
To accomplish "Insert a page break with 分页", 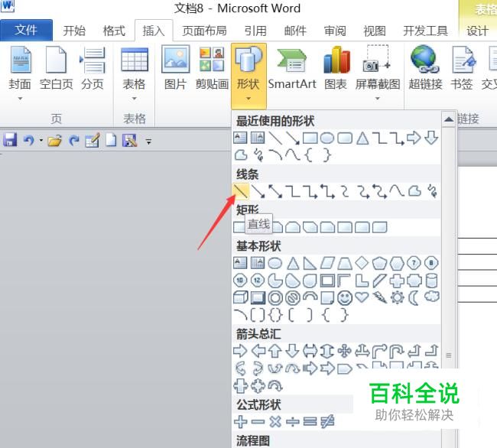I will click(93, 69).
